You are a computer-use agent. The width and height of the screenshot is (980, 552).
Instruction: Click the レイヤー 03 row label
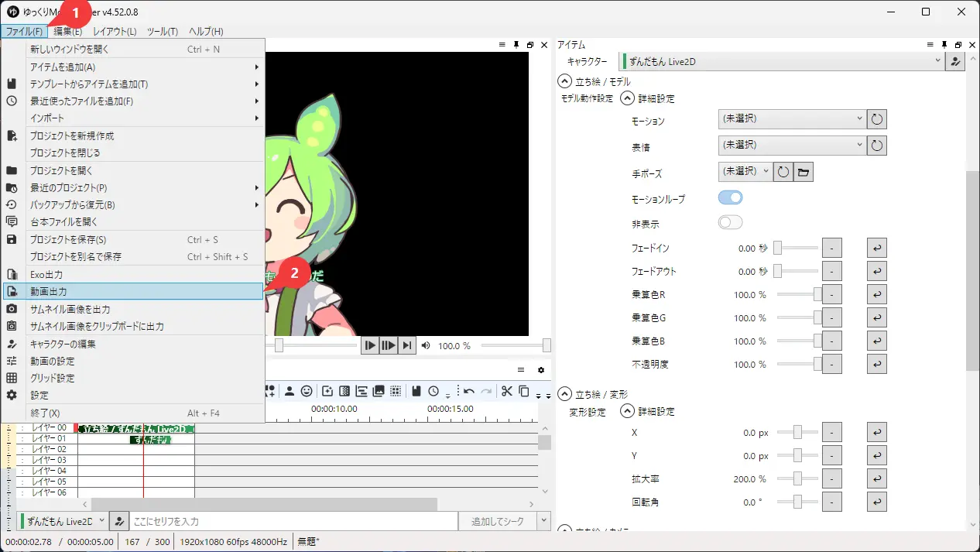(x=49, y=460)
